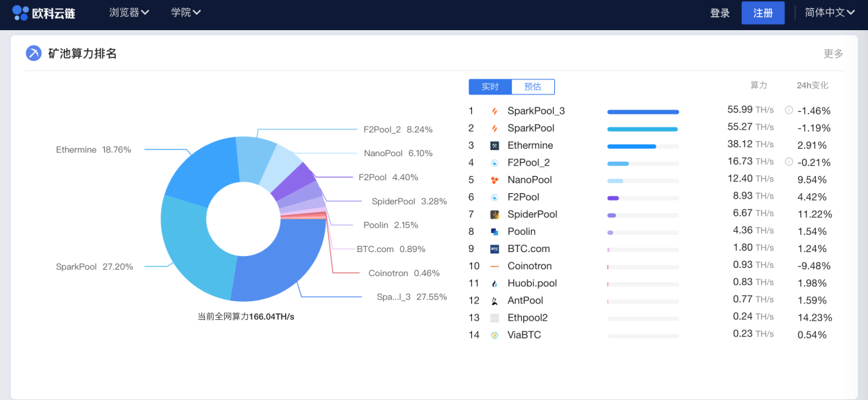Click the AntPool icon

[495, 301]
